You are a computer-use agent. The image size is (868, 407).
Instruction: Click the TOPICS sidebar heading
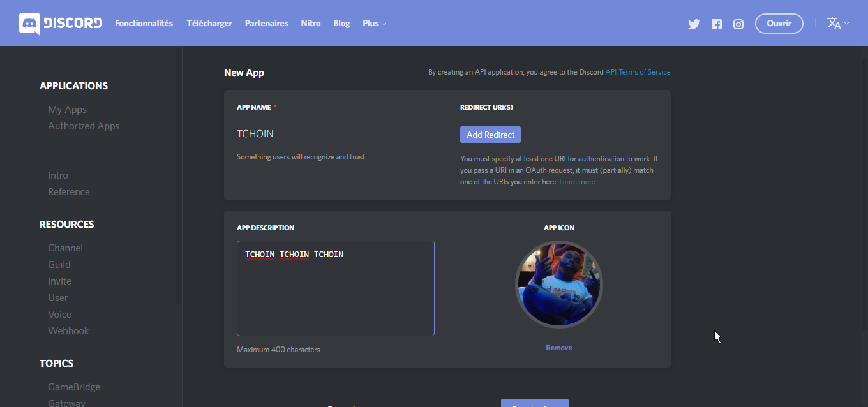pyautogui.click(x=56, y=364)
